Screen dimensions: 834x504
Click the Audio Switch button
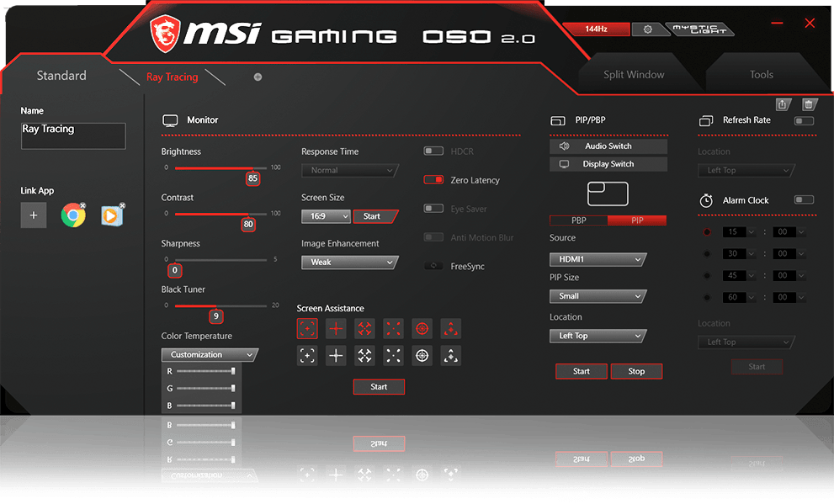608,146
